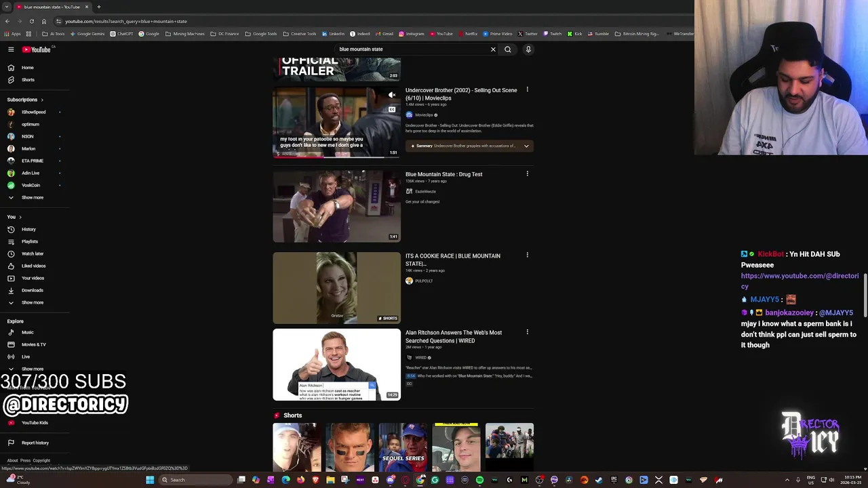Open the SEQUEL SERIES short
The image size is (868, 488).
(403, 447)
